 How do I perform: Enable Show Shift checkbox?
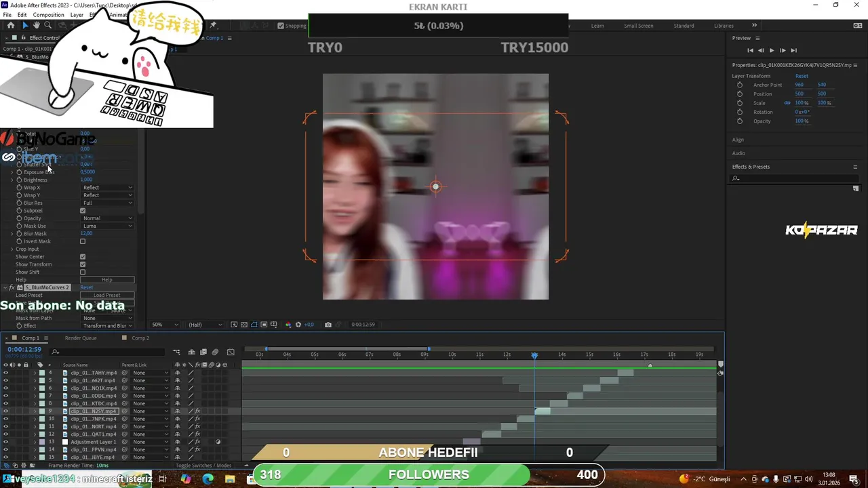(x=83, y=272)
